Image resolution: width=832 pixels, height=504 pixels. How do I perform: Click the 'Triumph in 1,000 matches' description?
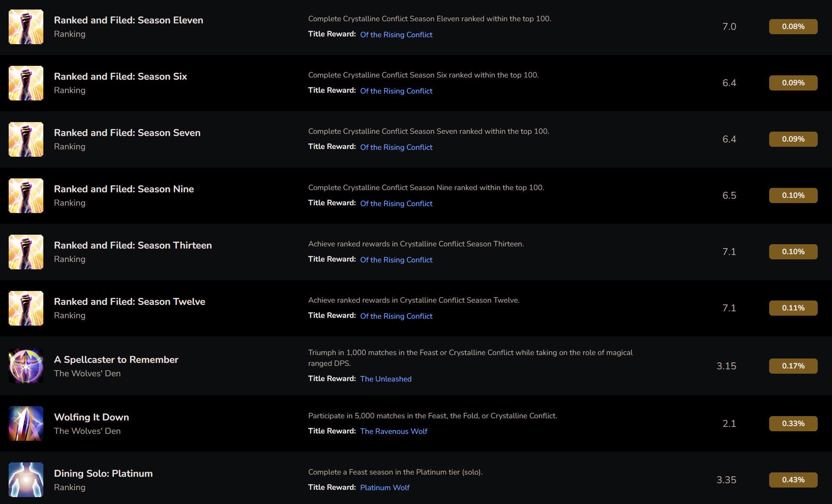(470, 358)
